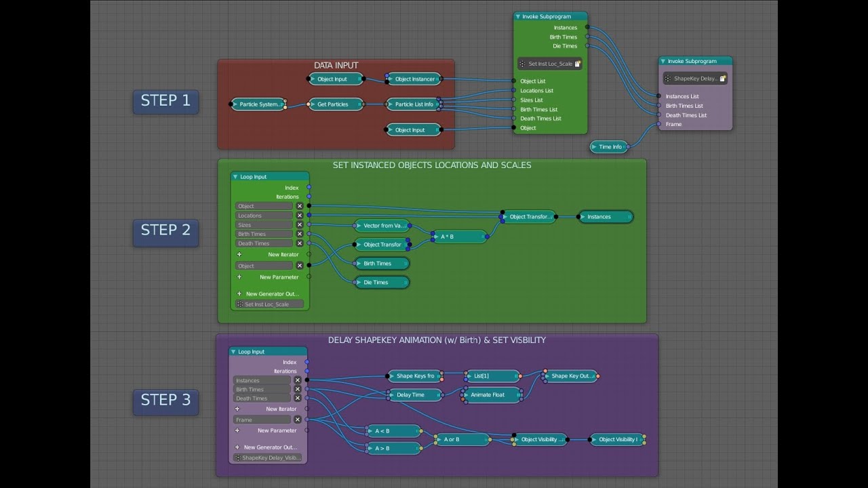Click DELAY SHAPEKEY ANIMATION frame title
Viewport: 868px width, 488px height.
(437, 340)
